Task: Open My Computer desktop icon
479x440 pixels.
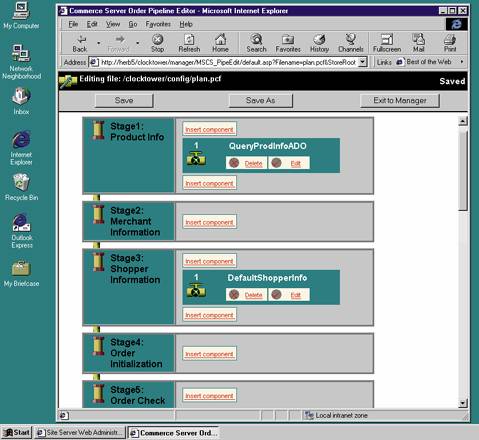Action: tap(21, 16)
